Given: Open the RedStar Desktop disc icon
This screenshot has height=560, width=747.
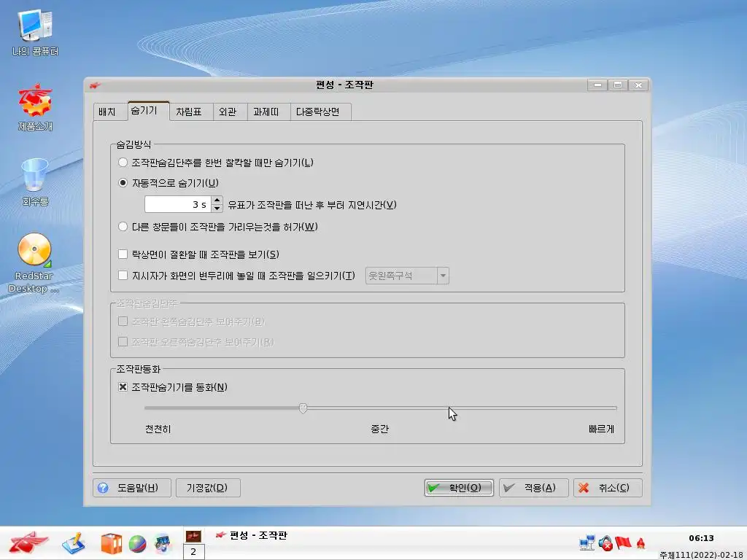Looking at the screenshot, I should 34,262.
